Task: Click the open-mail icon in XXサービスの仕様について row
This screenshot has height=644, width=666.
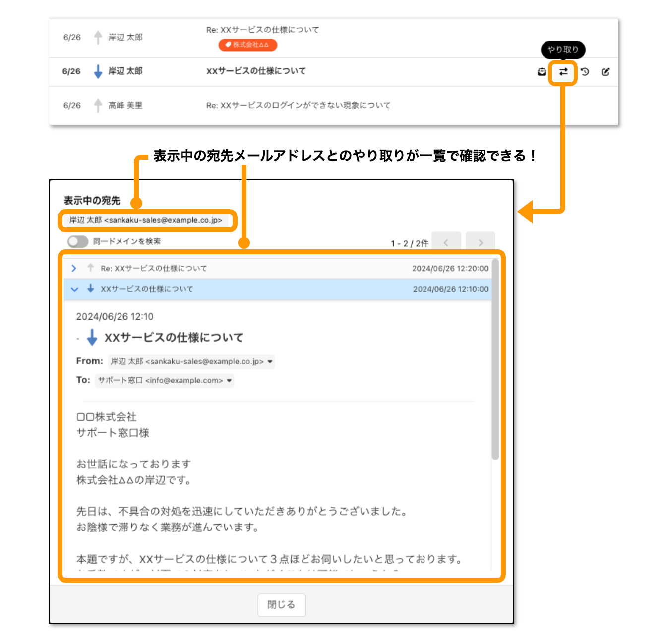Action: 542,72
